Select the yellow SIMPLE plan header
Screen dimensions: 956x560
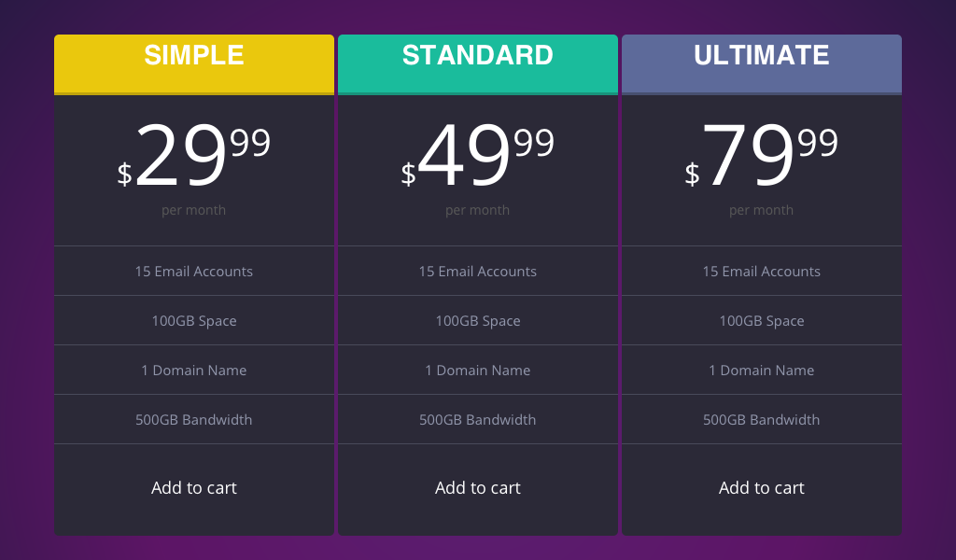click(x=194, y=64)
